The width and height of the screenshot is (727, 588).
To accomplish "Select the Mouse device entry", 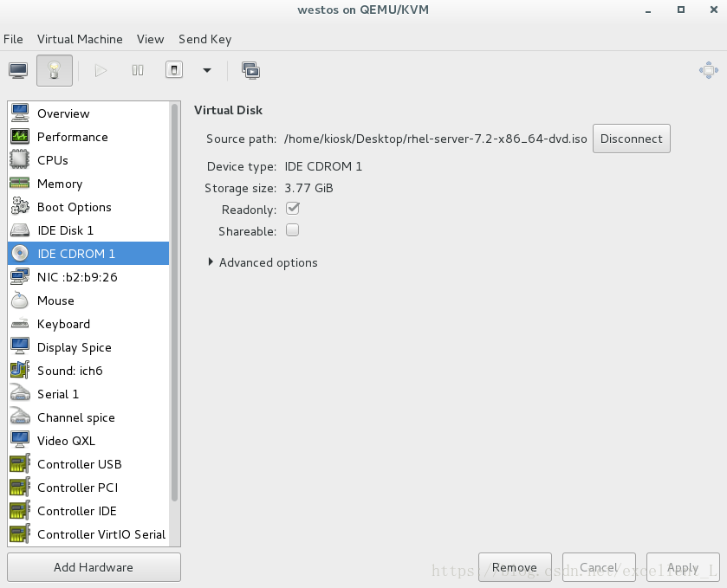I will click(x=88, y=300).
